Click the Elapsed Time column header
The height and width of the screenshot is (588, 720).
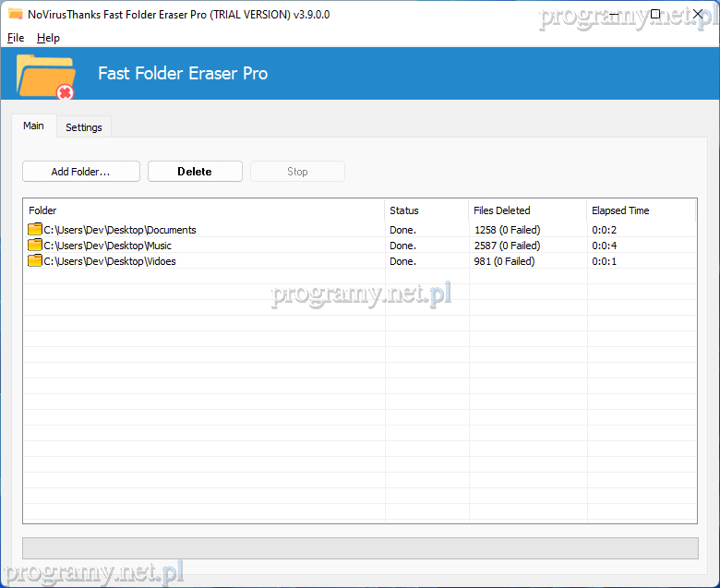(x=641, y=210)
